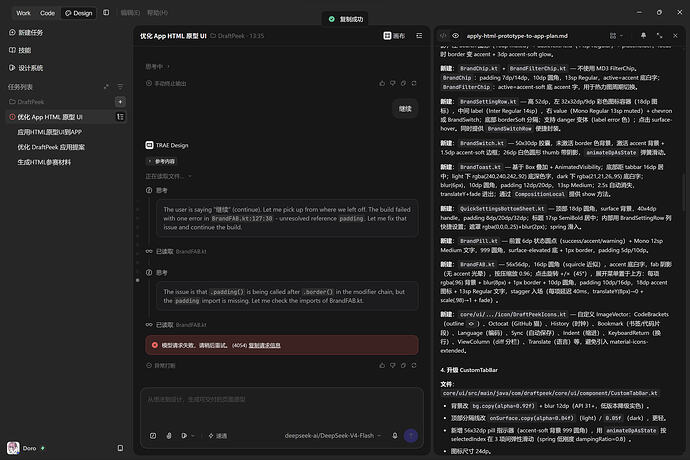Close the plan preview panel
690x460 pixels.
(x=675, y=36)
